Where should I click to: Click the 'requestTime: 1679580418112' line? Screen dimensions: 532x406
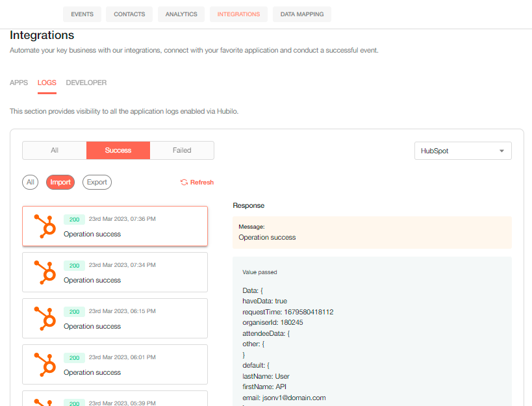288,312
